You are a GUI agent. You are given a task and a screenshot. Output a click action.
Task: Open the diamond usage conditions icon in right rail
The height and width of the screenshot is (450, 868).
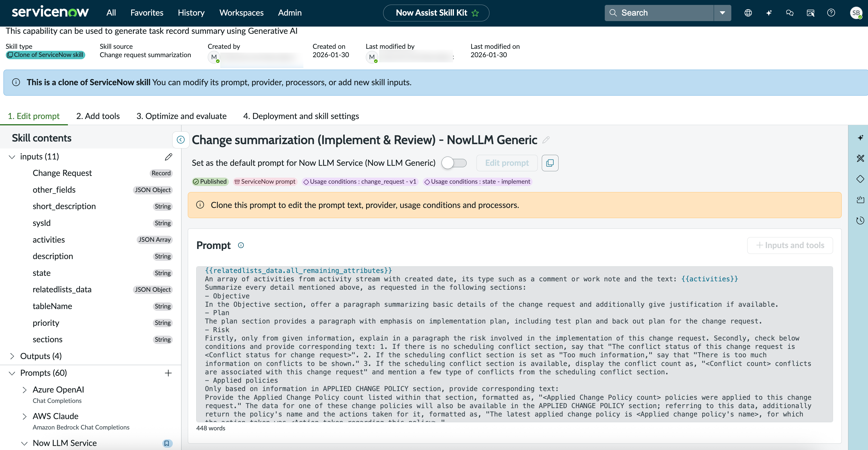coord(860,179)
